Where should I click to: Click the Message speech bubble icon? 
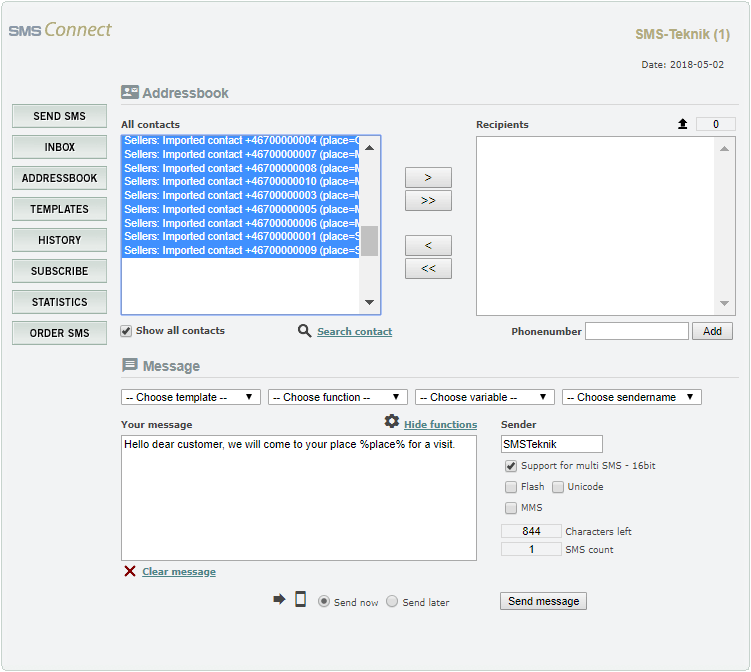[130, 365]
